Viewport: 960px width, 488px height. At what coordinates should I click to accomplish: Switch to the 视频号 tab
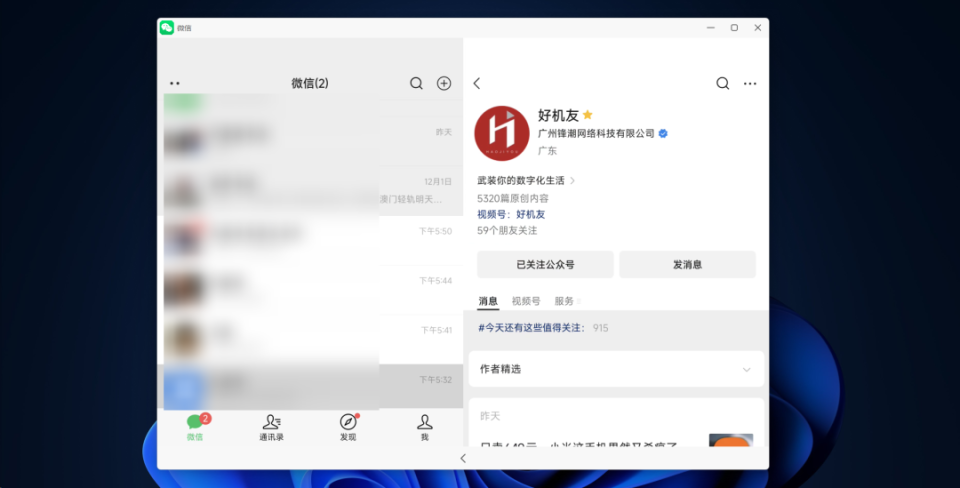click(526, 301)
